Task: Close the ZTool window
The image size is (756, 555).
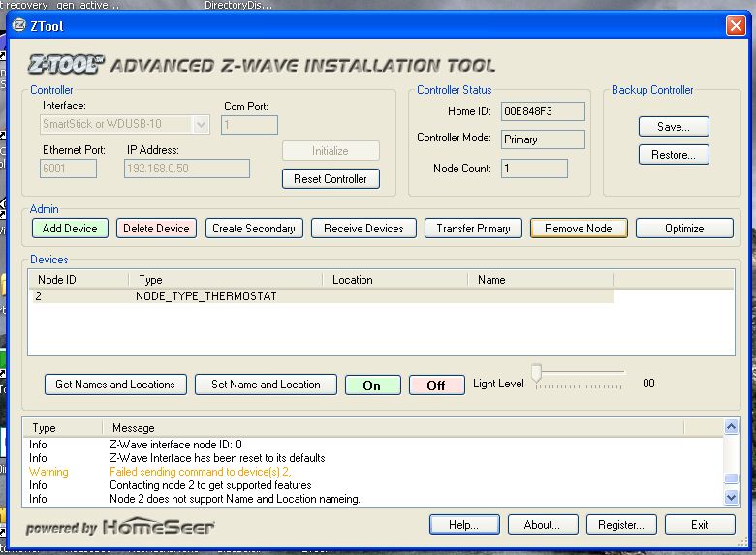Action: (x=736, y=25)
